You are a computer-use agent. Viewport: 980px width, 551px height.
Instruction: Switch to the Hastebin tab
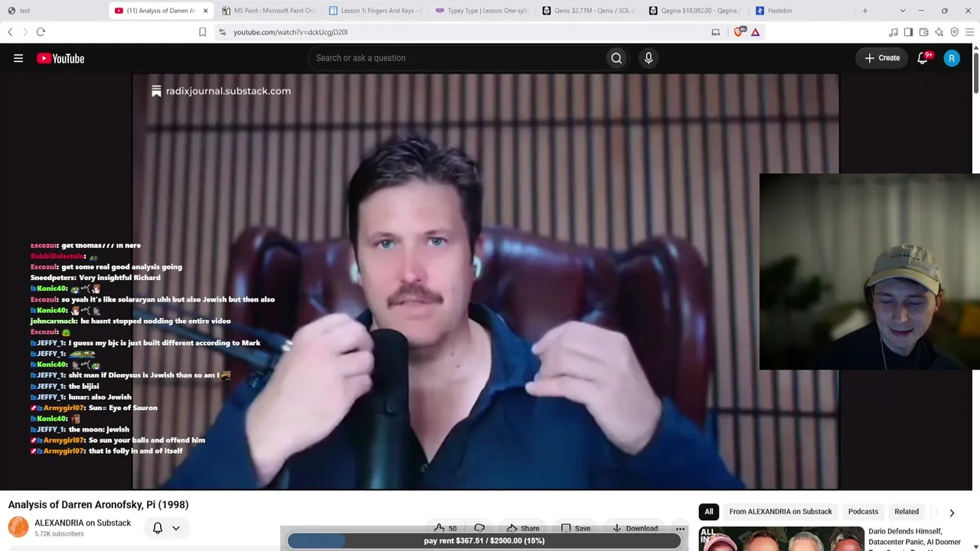point(803,11)
